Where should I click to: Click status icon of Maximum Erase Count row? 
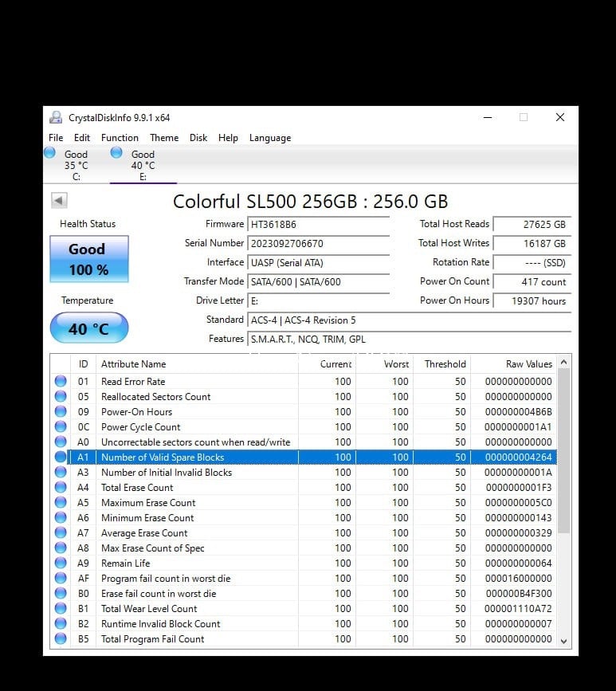coord(61,502)
